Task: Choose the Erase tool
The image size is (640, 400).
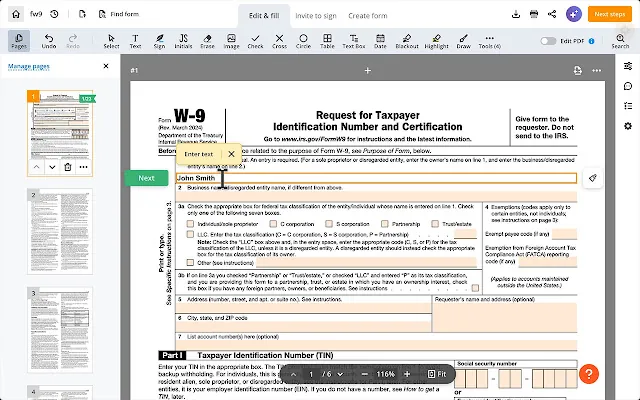Action: coord(207,41)
